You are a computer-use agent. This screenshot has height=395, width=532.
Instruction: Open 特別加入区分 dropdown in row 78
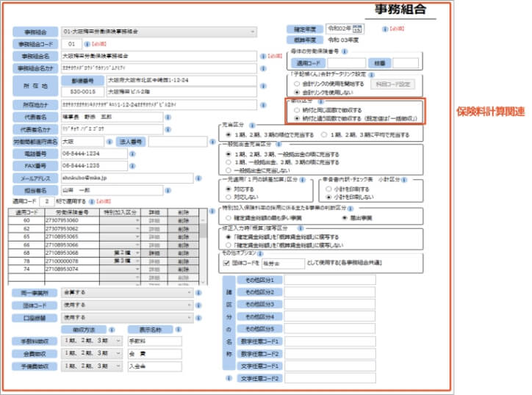point(120,261)
